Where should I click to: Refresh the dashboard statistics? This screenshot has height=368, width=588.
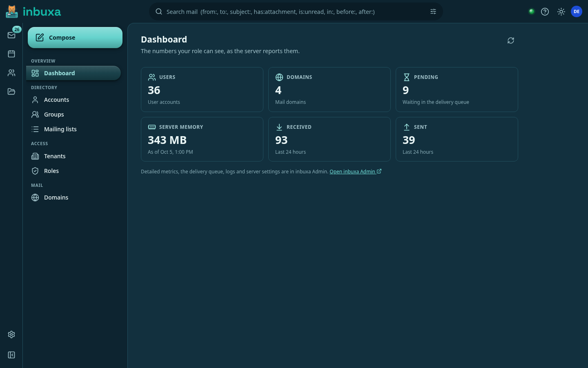pos(511,40)
